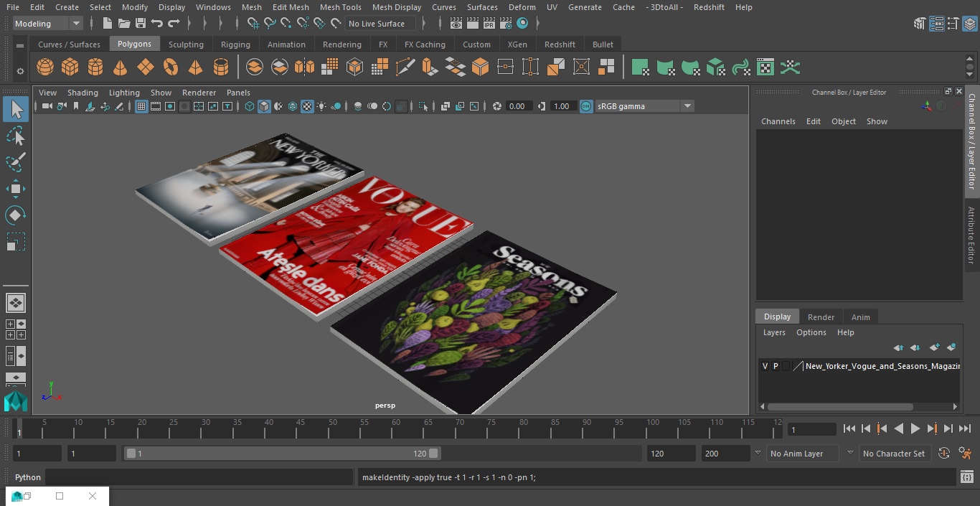980x506 pixels.
Task: Create a polygon pipe from shelf
Action: [221, 67]
